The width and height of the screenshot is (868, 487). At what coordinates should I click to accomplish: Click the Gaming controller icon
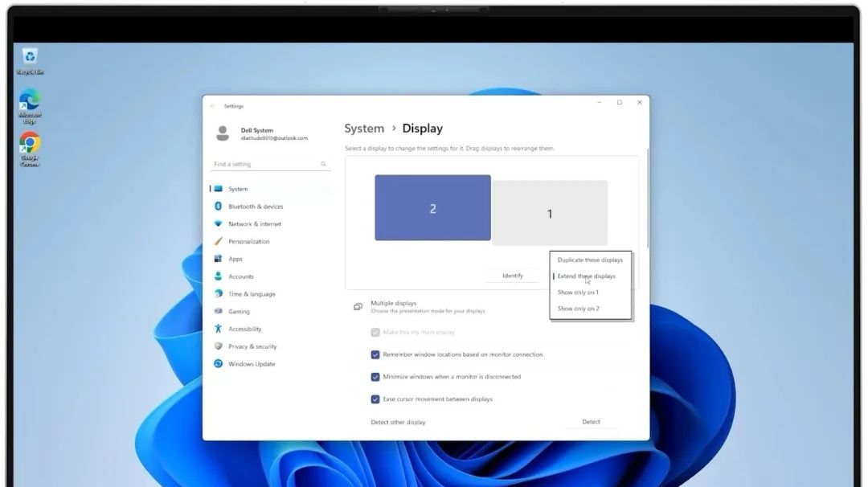coord(218,311)
